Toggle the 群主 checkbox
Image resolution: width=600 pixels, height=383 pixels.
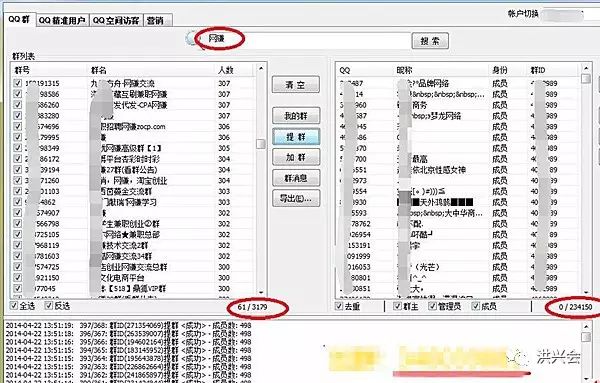coord(398,306)
